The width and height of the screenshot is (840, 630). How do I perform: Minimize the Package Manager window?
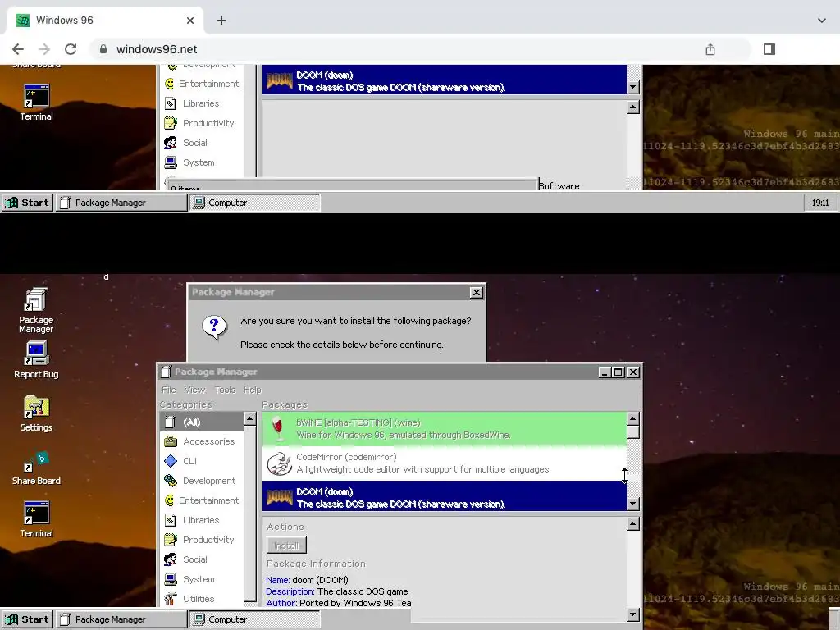(605, 372)
